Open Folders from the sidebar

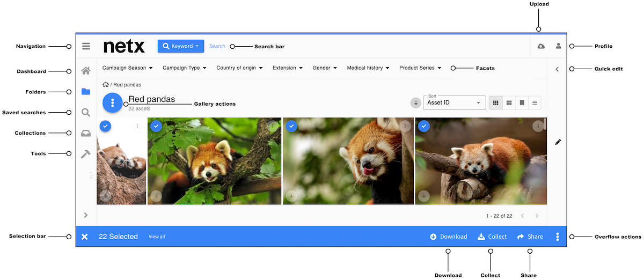(86, 92)
